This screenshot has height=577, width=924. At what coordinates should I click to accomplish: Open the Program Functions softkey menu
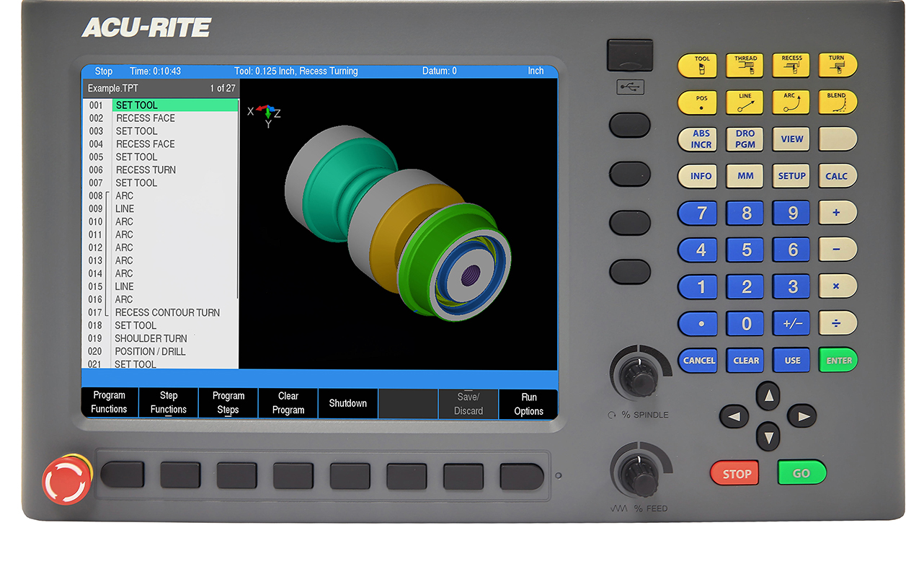coord(109,403)
